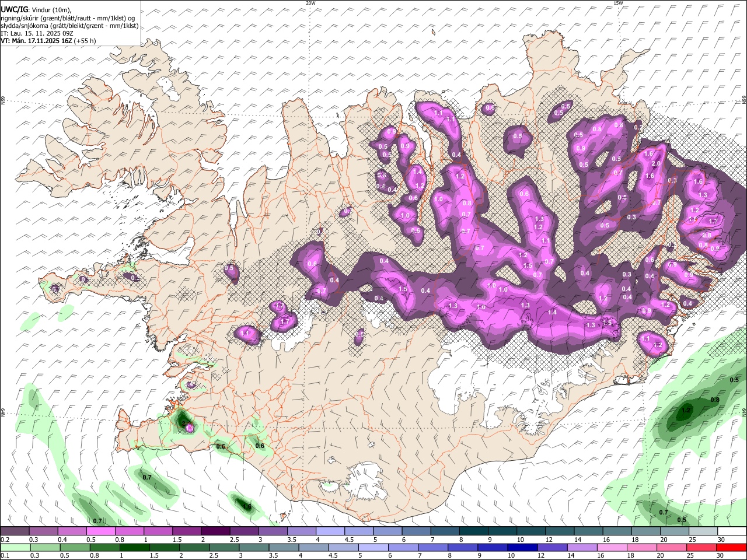Click the upper-row swatch between 1 and 1.5
This screenshot has width=747, height=560.
[x=158, y=531]
